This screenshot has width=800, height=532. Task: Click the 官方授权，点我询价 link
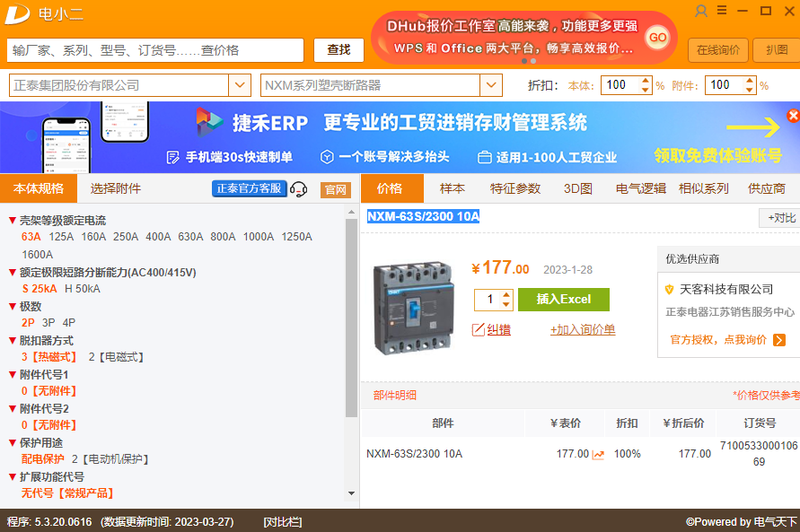(718, 340)
